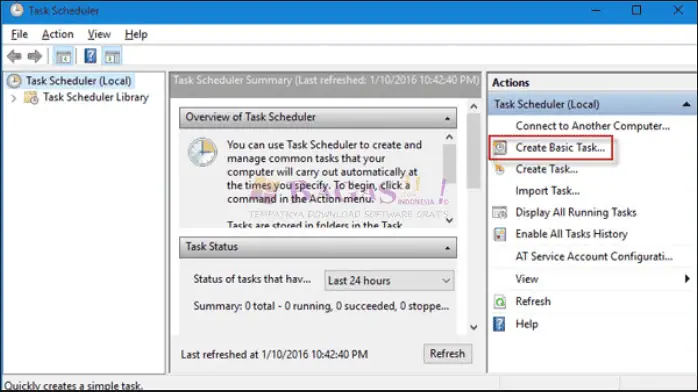Image resolution: width=698 pixels, height=392 pixels.
Task: Minimize the Task Scheduler window
Action: pyautogui.click(x=596, y=10)
